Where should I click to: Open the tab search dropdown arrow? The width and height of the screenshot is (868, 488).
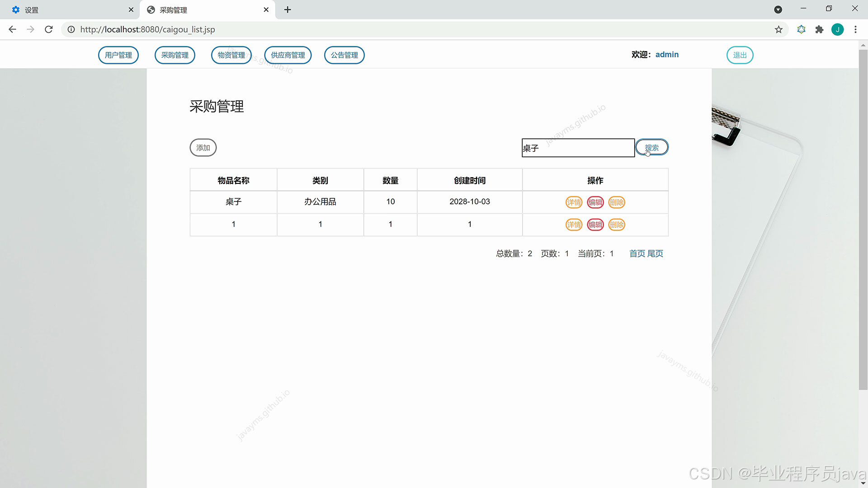(778, 9)
